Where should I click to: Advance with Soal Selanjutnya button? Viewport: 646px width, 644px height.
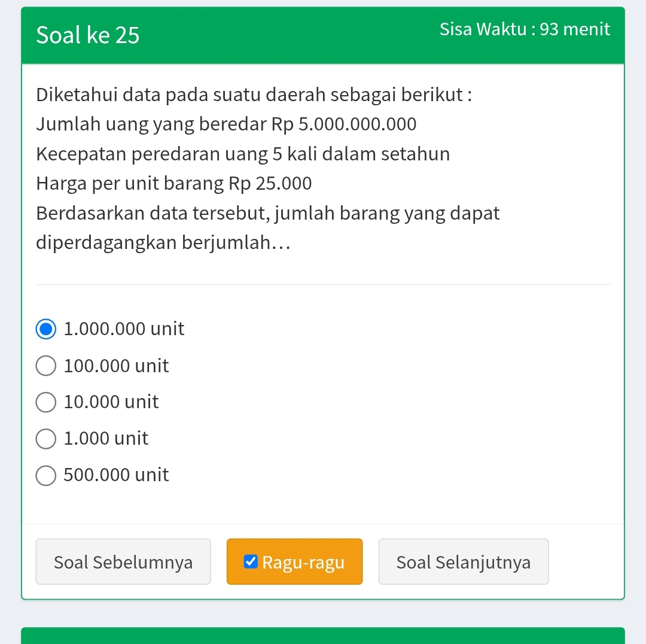[463, 562]
